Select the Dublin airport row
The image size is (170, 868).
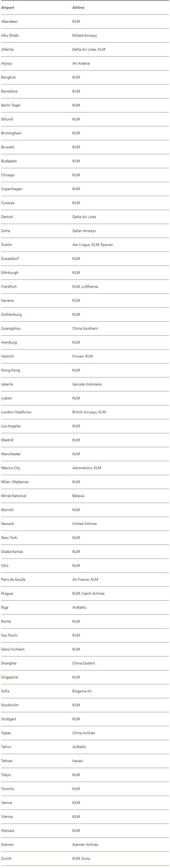point(85,245)
